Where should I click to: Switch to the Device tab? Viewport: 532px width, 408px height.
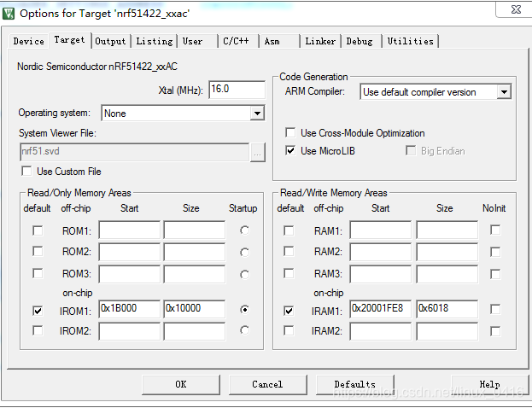[29, 41]
